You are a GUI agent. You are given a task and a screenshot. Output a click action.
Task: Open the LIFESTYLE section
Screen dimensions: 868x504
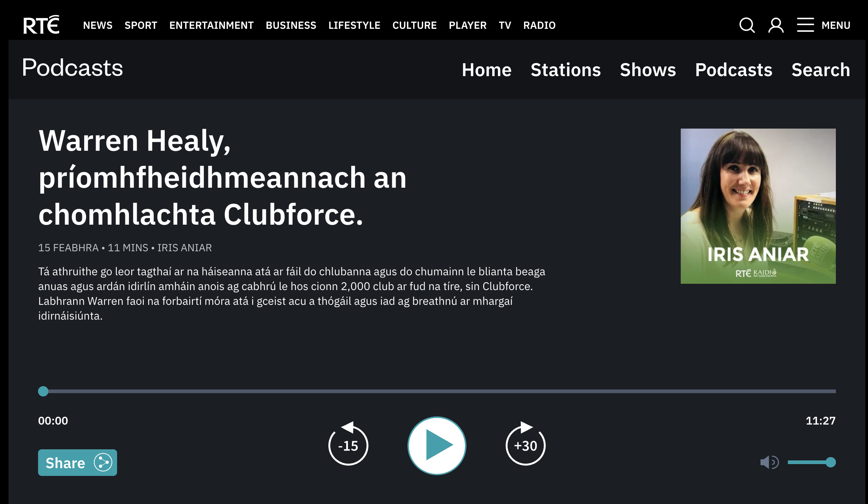point(354,25)
